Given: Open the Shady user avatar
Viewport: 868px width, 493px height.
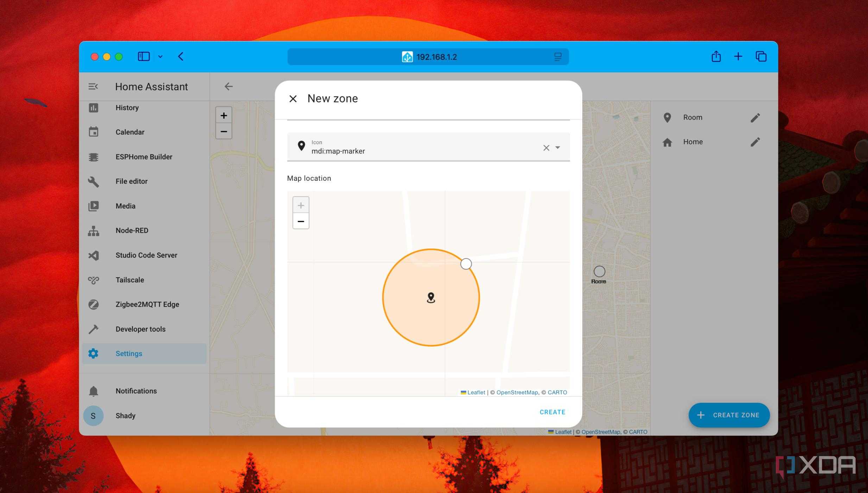Looking at the screenshot, I should click(x=93, y=416).
